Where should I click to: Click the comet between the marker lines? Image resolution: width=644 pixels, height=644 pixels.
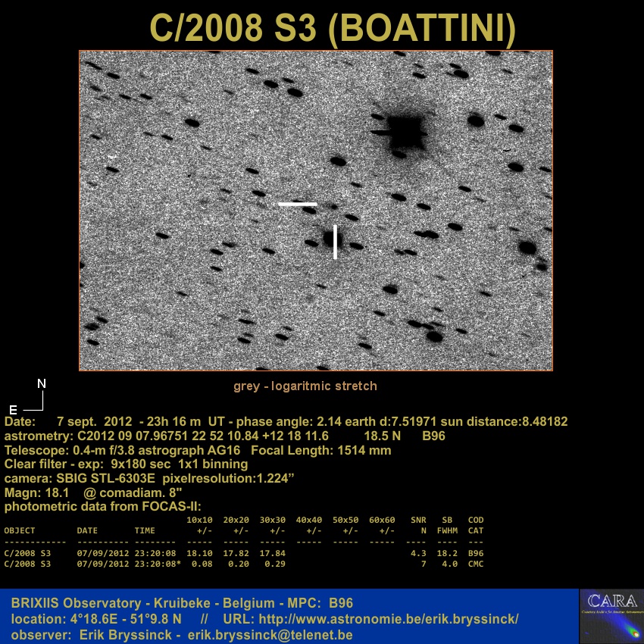329,238
